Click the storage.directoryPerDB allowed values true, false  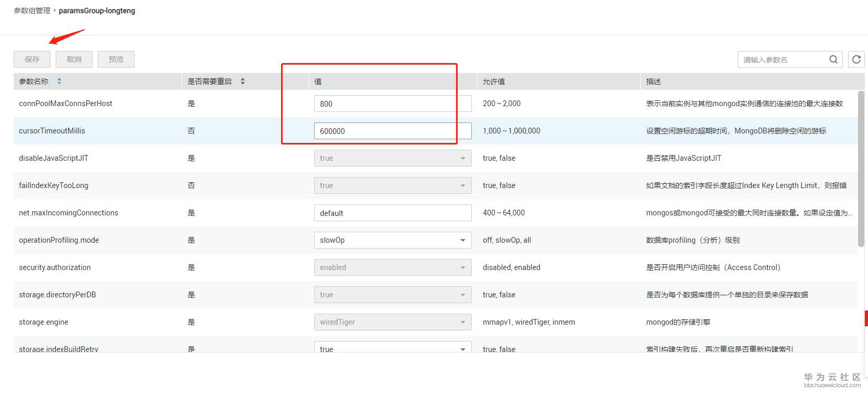[x=499, y=295]
